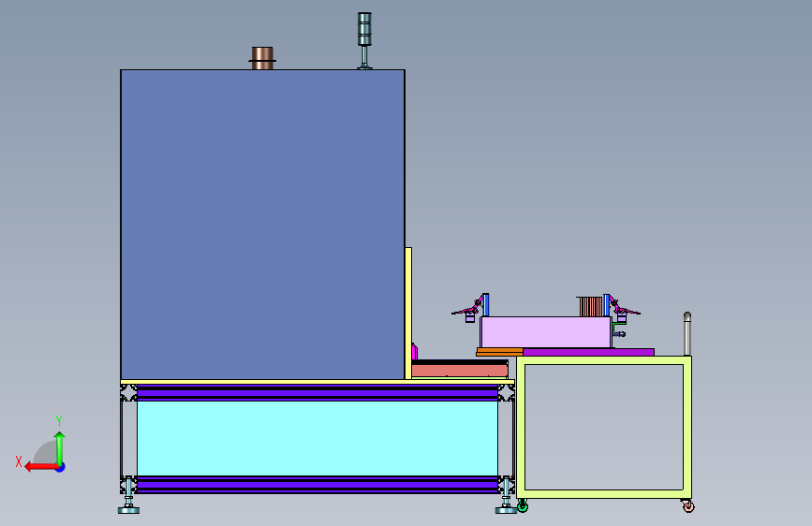The image size is (812, 526).
Task: Select the cyan base cover panel
Action: [x=317, y=439]
